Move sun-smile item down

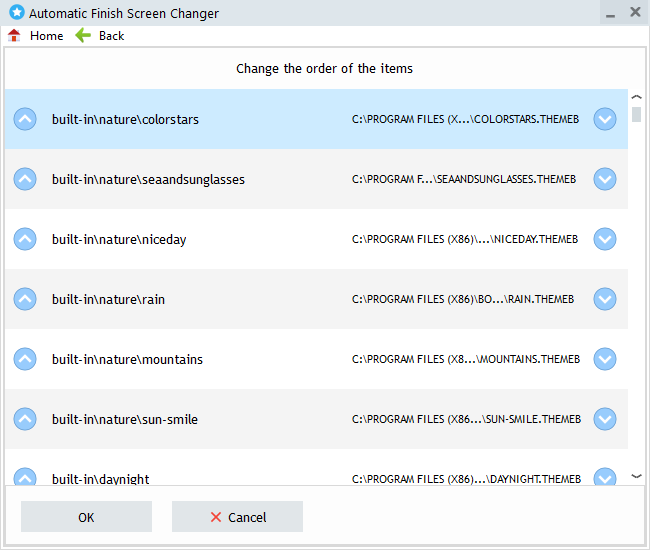click(604, 419)
